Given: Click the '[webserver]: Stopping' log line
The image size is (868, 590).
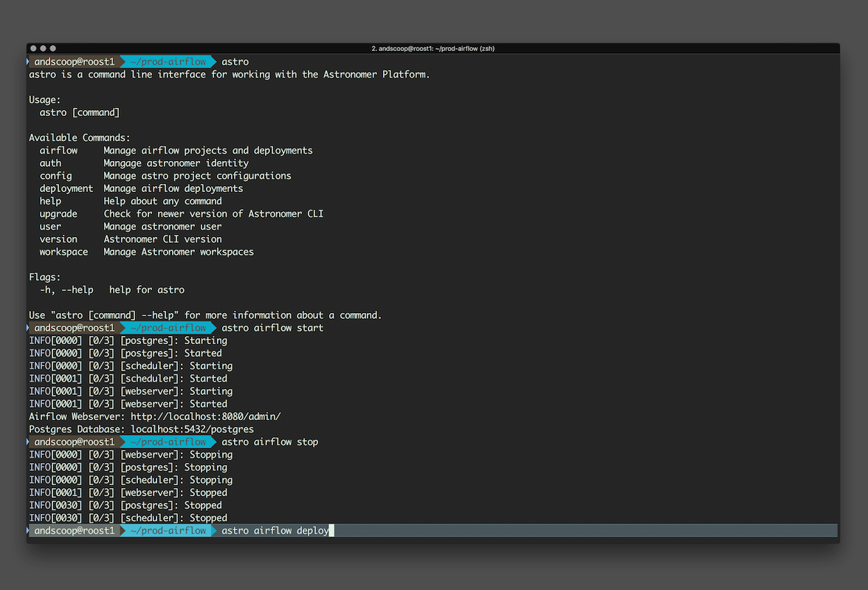Looking at the screenshot, I should [131, 455].
